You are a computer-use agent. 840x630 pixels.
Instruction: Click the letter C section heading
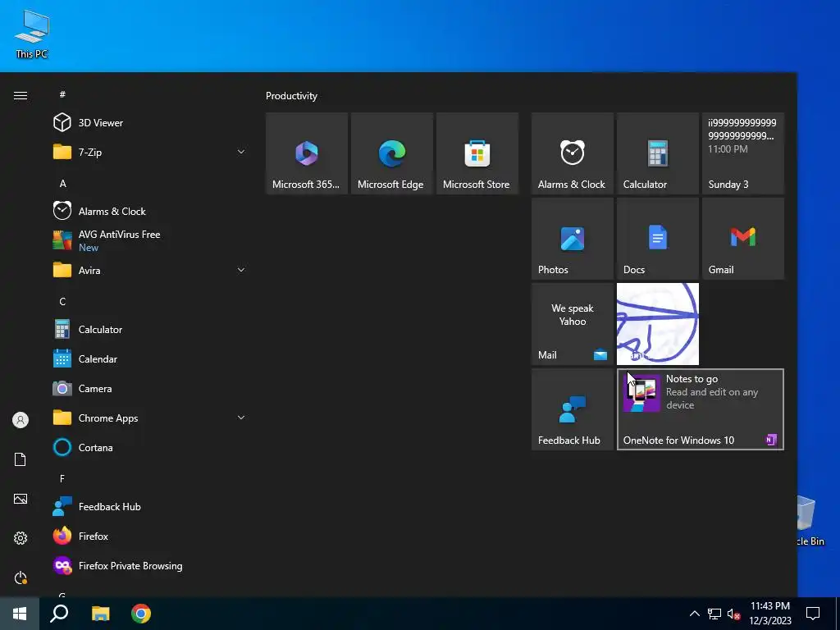pyautogui.click(x=62, y=302)
